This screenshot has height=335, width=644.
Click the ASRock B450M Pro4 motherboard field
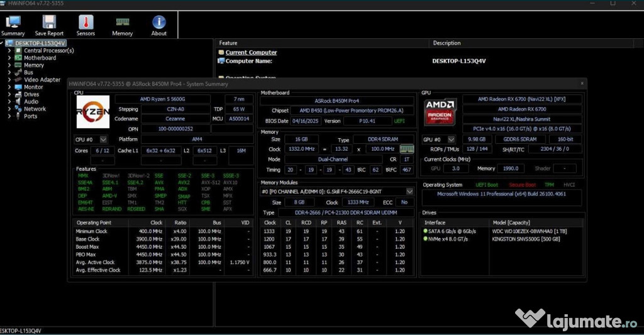click(x=337, y=101)
